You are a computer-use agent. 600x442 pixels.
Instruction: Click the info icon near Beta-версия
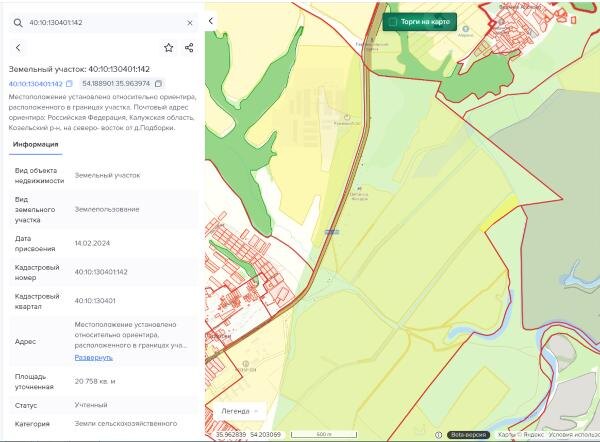(x=439, y=435)
